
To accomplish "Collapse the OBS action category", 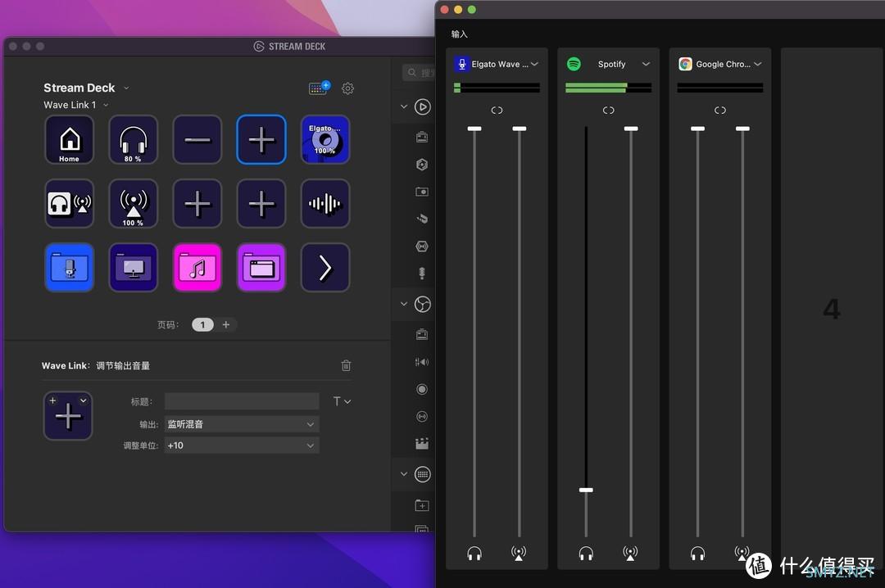I will 403,304.
